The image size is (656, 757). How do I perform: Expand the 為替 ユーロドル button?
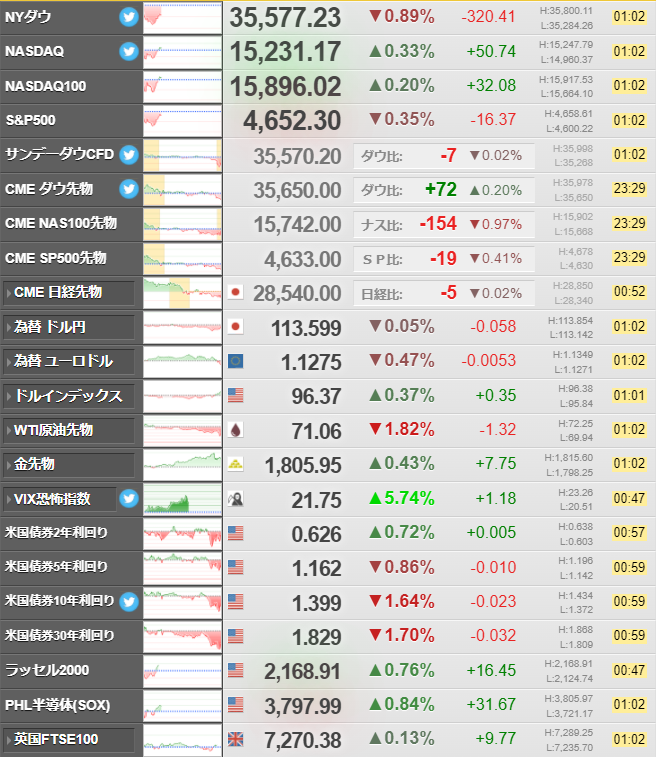[x=69, y=361]
